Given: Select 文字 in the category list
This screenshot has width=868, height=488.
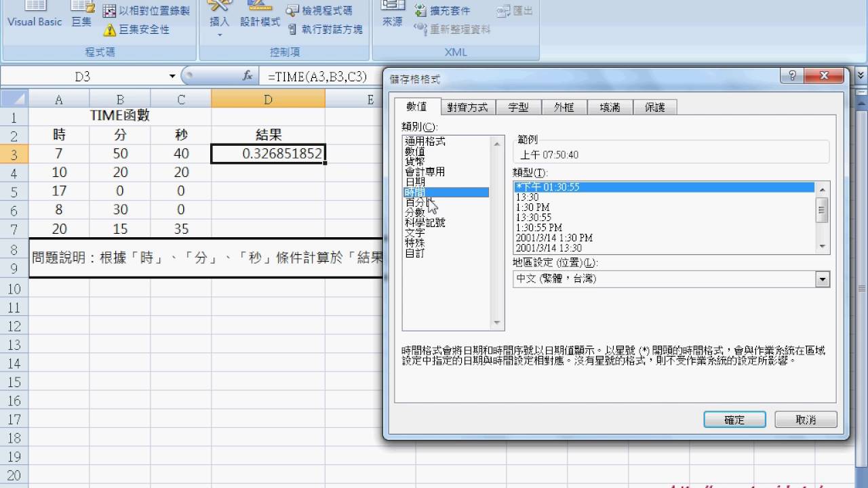Looking at the screenshot, I should click(446, 233).
